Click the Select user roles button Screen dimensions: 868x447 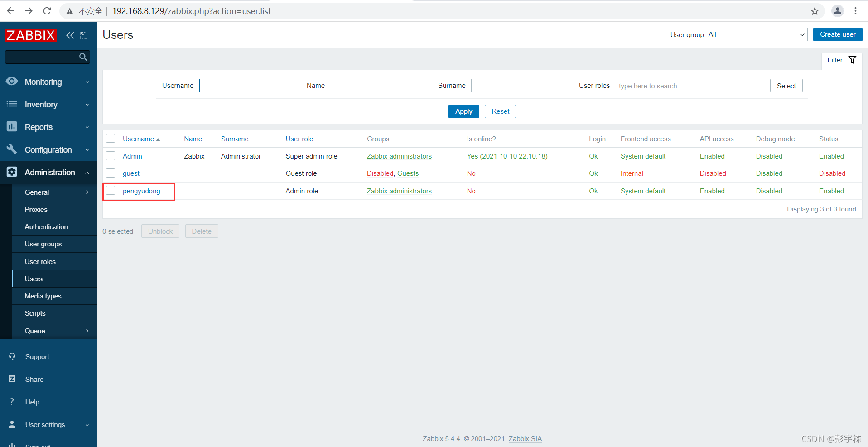coord(786,86)
